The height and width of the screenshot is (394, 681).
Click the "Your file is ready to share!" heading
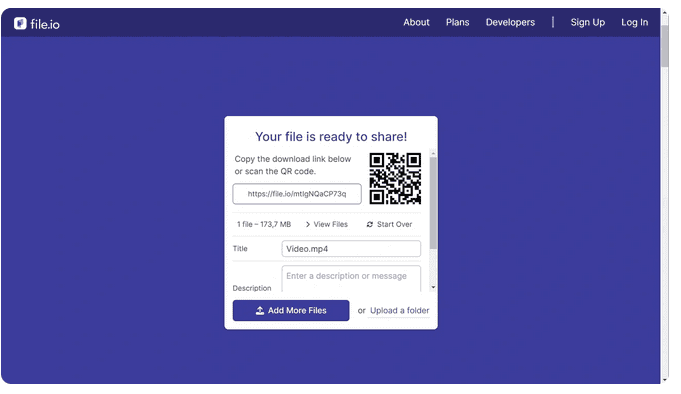(331, 137)
